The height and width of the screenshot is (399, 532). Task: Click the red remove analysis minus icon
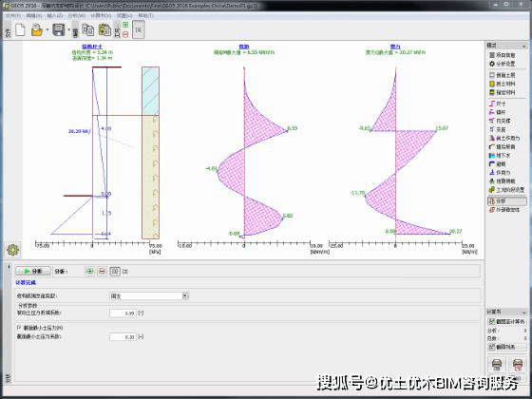pyautogui.click(x=102, y=271)
